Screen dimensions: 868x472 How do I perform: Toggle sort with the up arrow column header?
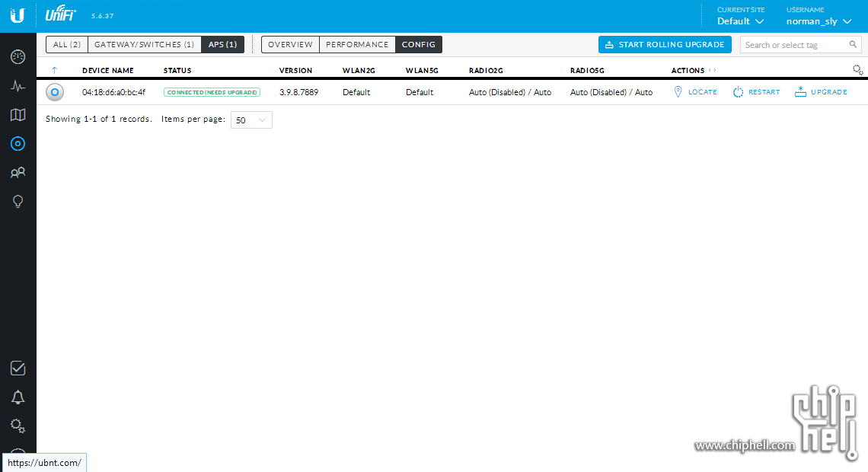click(54, 70)
